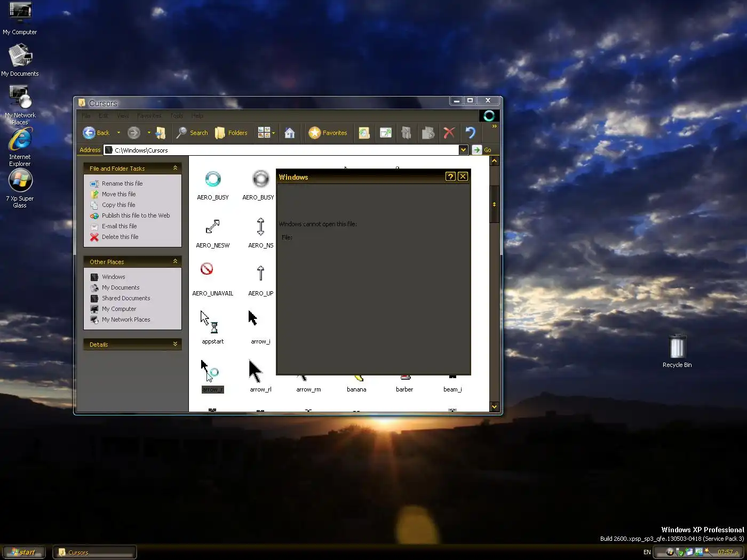Go back with the Back button

tap(97, 133)
